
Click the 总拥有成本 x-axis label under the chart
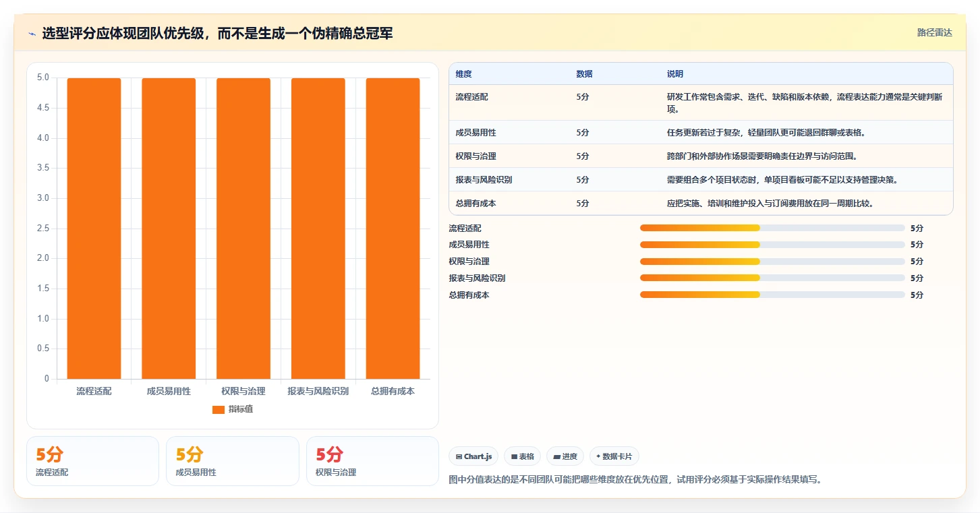pos(393,391)
